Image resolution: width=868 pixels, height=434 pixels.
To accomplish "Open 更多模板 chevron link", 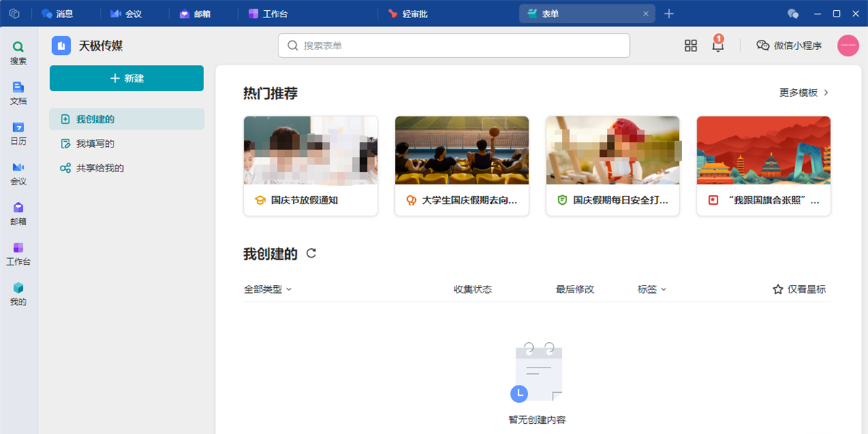I will 804,93.
